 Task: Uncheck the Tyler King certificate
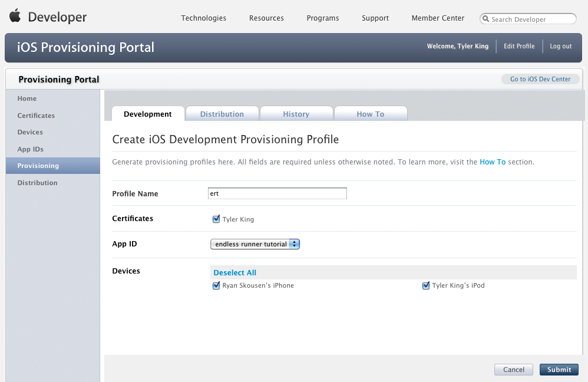(216, 219)
